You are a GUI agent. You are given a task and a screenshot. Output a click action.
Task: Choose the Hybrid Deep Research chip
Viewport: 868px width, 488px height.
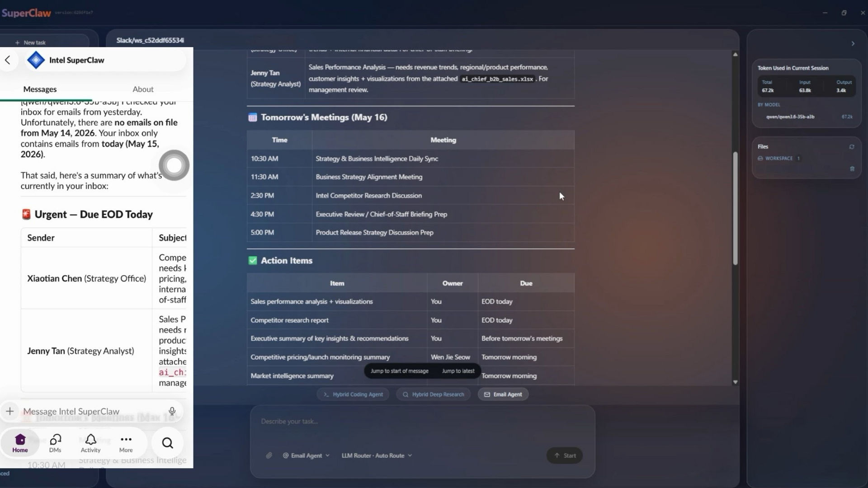click(433, 394)
